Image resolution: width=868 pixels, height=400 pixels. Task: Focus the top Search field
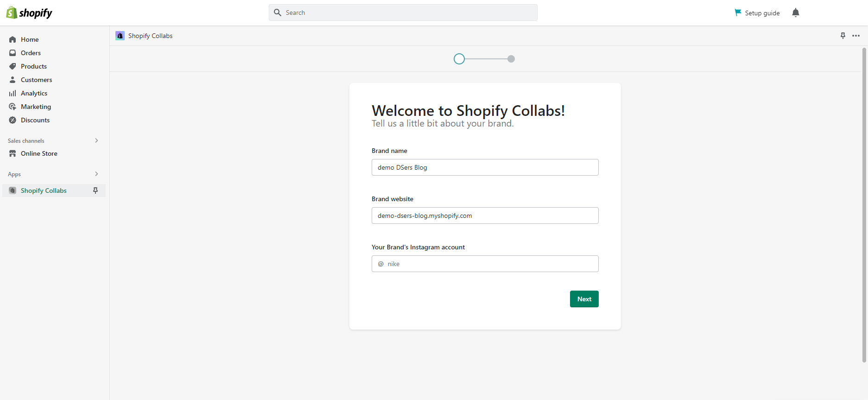[x=403, y=13]
